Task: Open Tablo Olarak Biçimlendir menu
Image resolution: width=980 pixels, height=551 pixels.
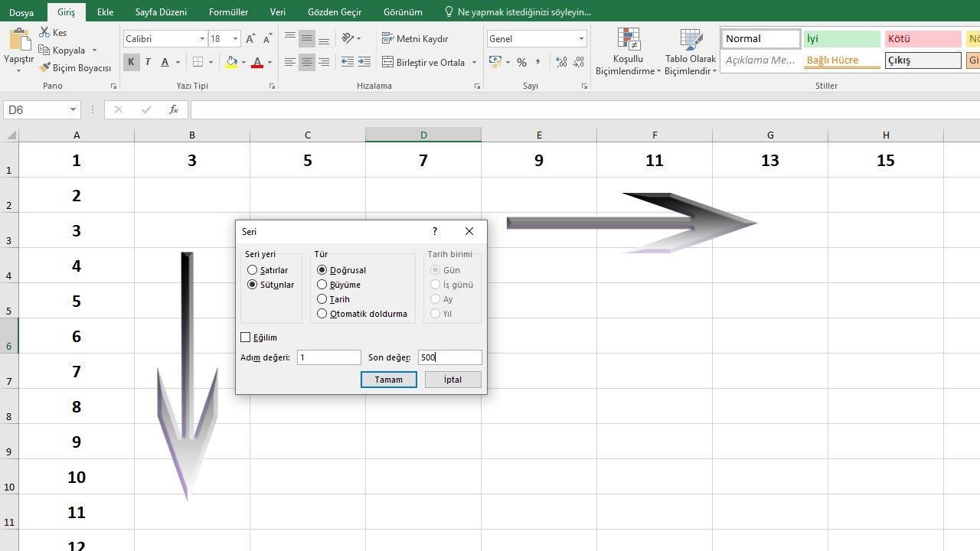Action: (691, 52)
